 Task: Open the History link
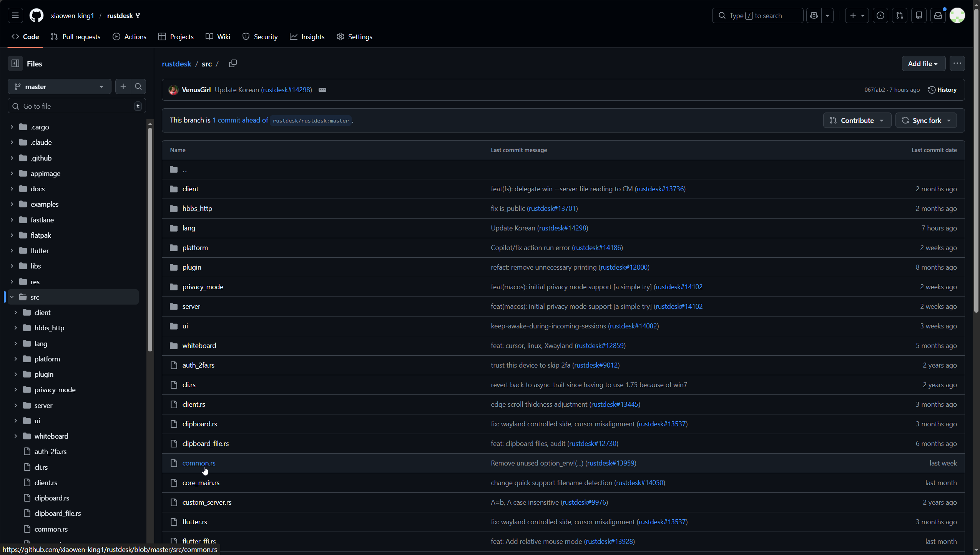point(942,90)
